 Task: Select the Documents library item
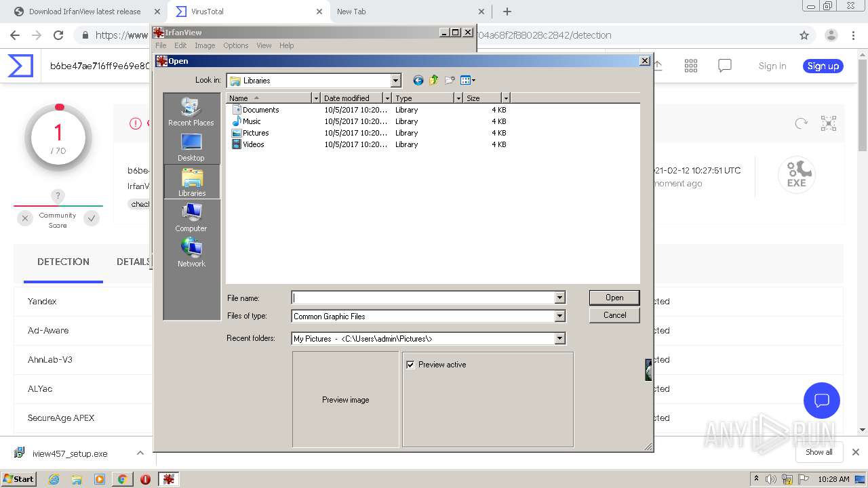pyautogui.click(x=256, y=110)
